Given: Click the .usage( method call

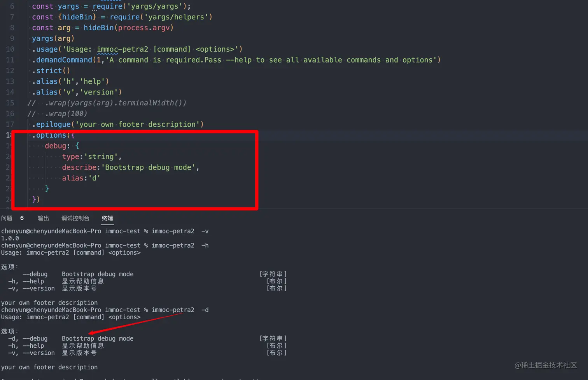Looking at the screenshot, I should coord(47,49).
